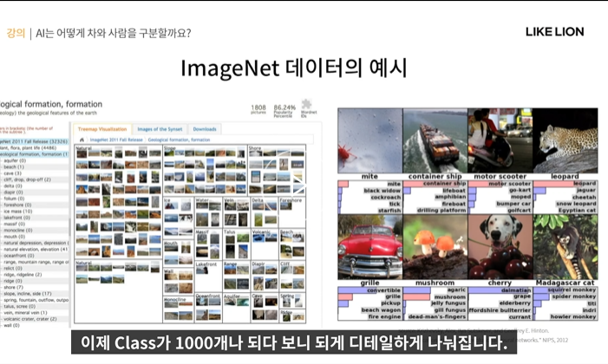The height and width of the screenshot is (364, 608).
Task: Follow the ImageNet 2011 Fall Release breadcrumb link
Action: 116,140
